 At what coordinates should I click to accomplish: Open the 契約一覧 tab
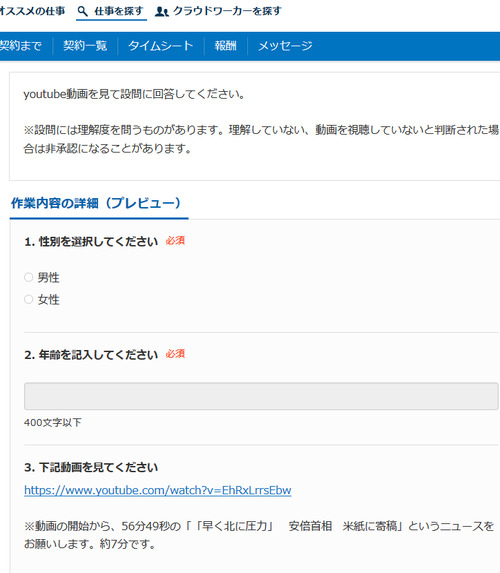[85, 46]
